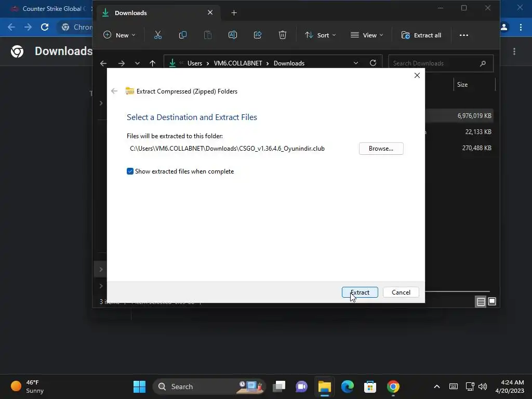
Task: Open the New dropdown in File Explorer
Action: [119, 35]
